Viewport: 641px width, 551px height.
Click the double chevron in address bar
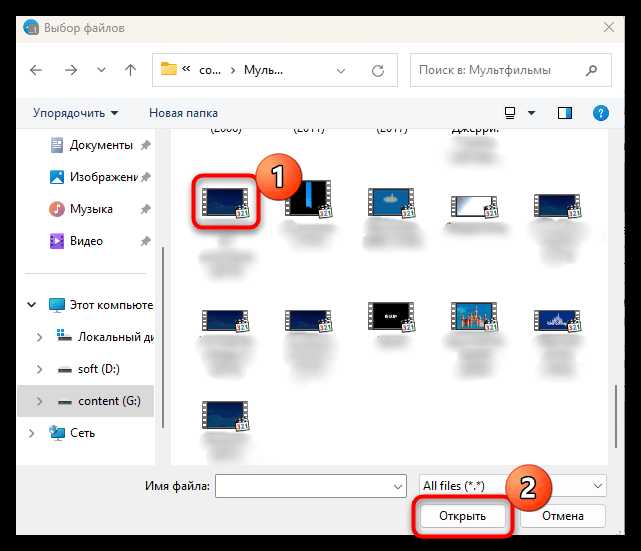point(186,68)
